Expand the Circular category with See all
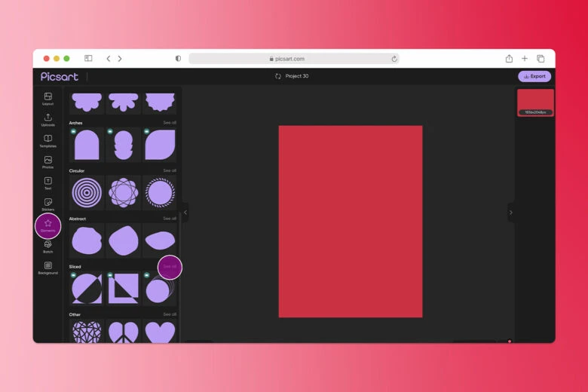The height and width of the screenshot is (392, 588). (170, 170)
